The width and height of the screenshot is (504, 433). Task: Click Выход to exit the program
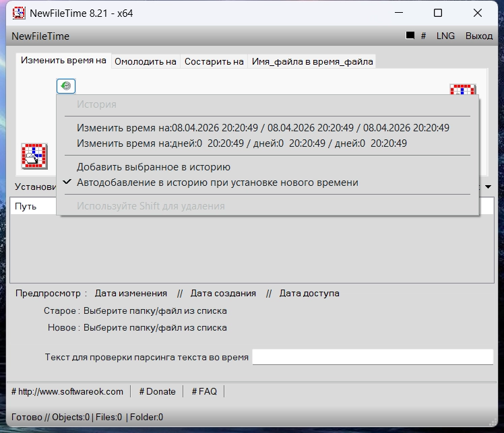[x=479, y=36]
